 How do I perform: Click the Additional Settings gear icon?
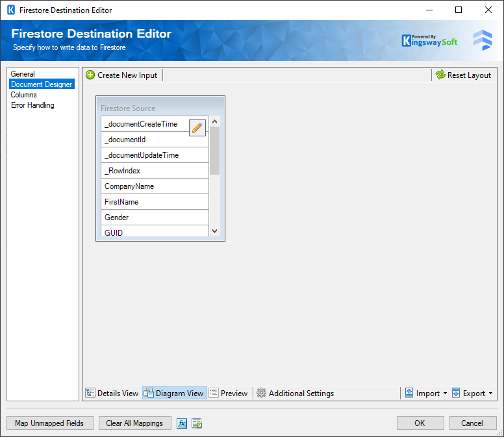pyautogui.click(x=261, y=393)
